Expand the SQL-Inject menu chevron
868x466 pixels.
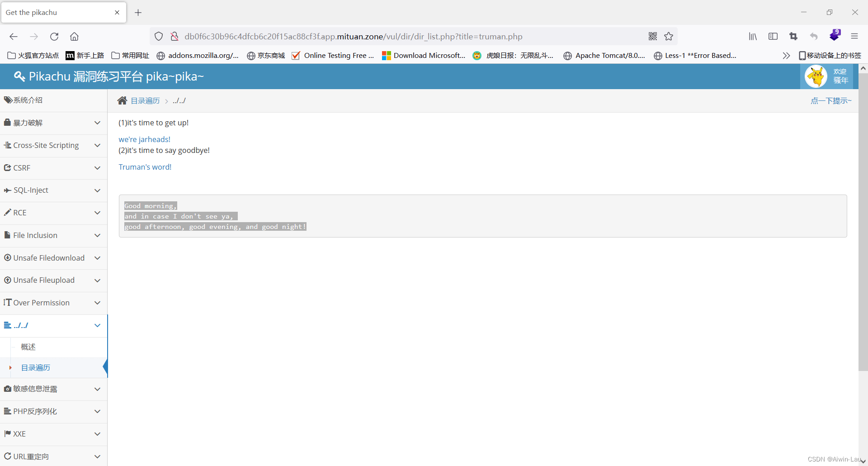(x=97, y=190)
